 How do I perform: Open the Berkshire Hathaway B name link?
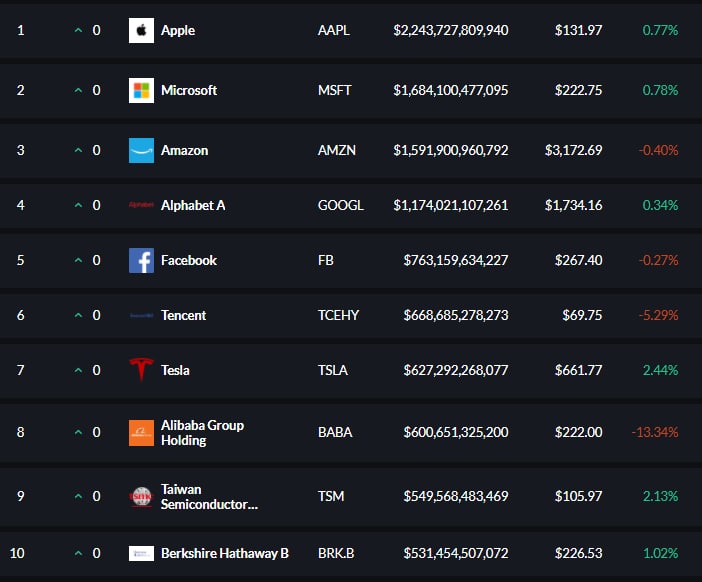(x=225, y=554)
